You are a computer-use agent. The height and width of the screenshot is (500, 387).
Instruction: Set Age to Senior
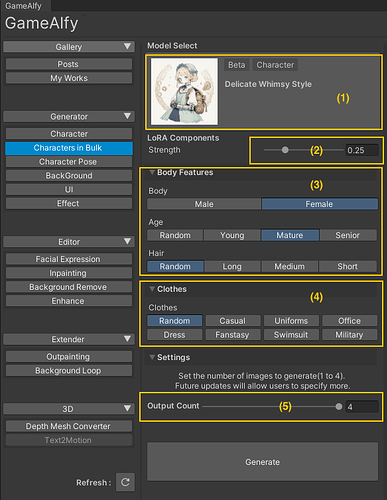point(348,235)
